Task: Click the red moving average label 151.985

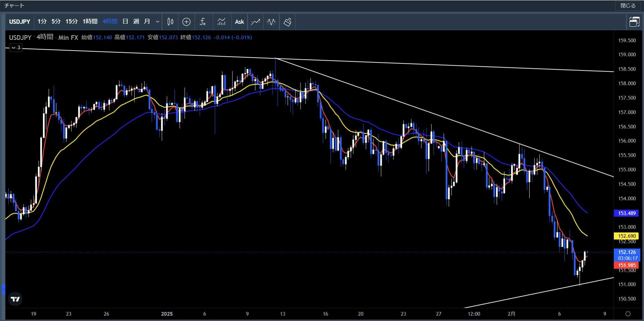Action: point(627,265)
